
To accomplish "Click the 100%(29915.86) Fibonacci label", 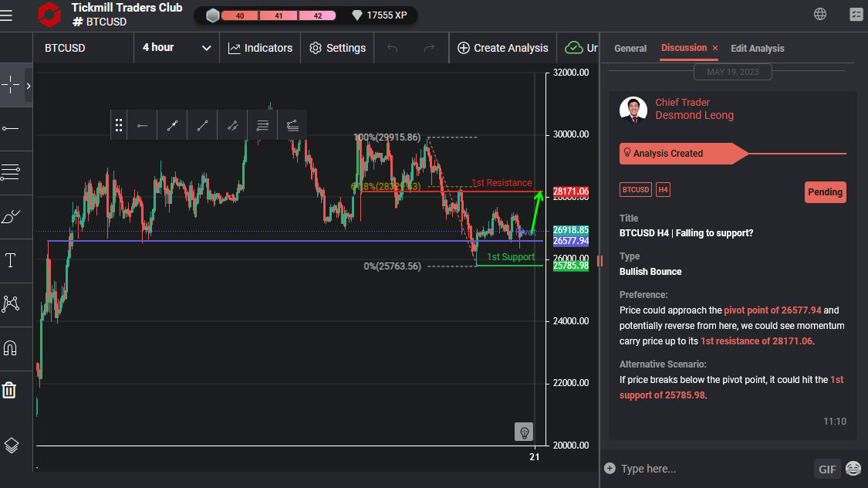I will (x=387, y=137).
